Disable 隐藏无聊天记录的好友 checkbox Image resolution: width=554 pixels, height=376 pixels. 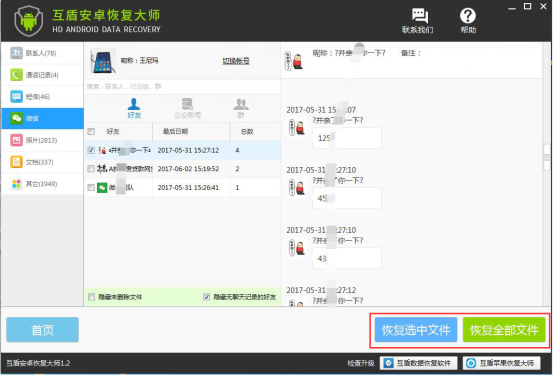(x=207, y=297)
